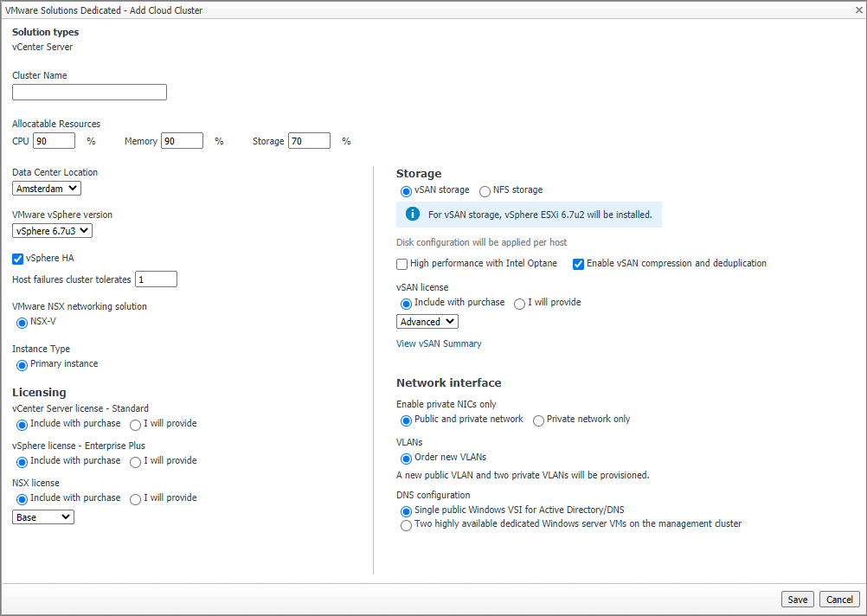867x616 pixels.
Task: Click the Host failures cluster tolerates field
Action: point(156,279)
